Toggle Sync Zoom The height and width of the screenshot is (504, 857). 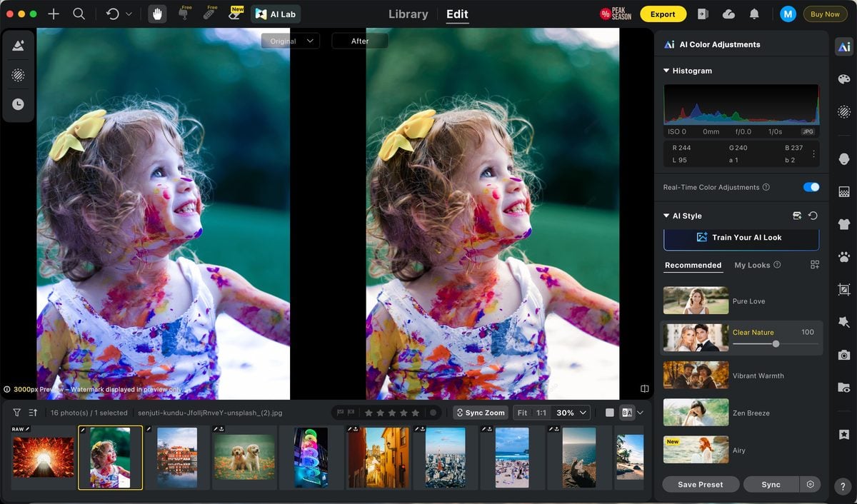(481, 413)
